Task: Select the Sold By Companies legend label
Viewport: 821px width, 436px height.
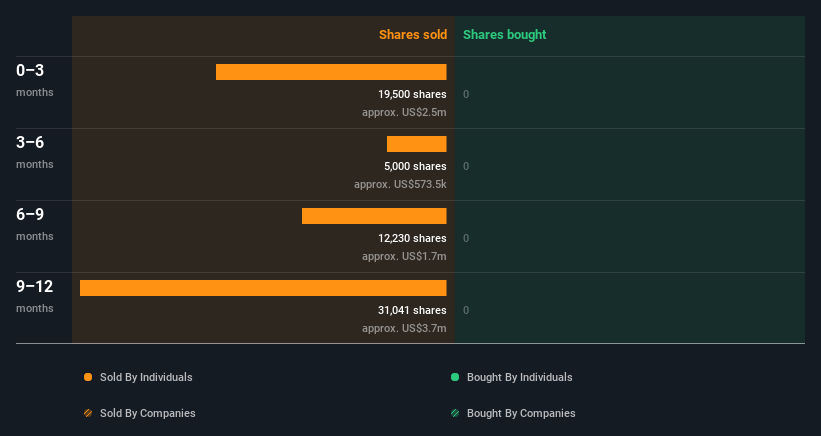Action: tap(148, 413)
